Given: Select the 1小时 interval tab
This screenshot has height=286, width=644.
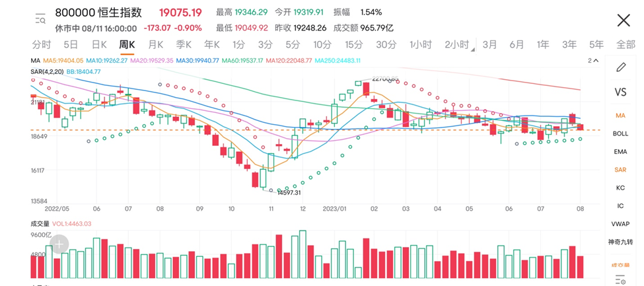Looking at the screenshot, I should pyautogui.click(x=421, y=44).
